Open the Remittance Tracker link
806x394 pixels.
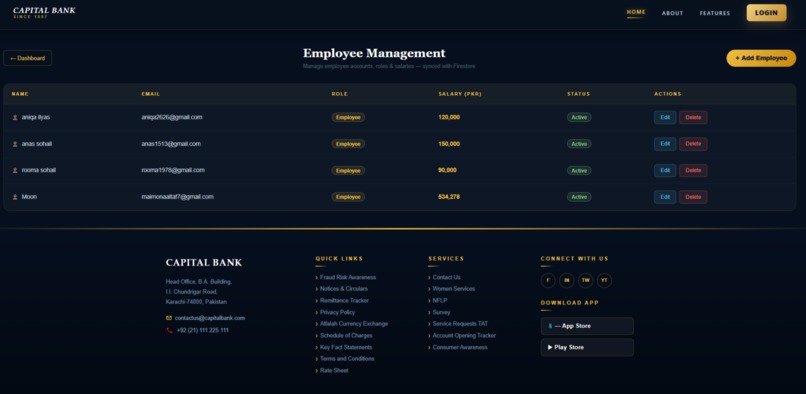(344, 300)
